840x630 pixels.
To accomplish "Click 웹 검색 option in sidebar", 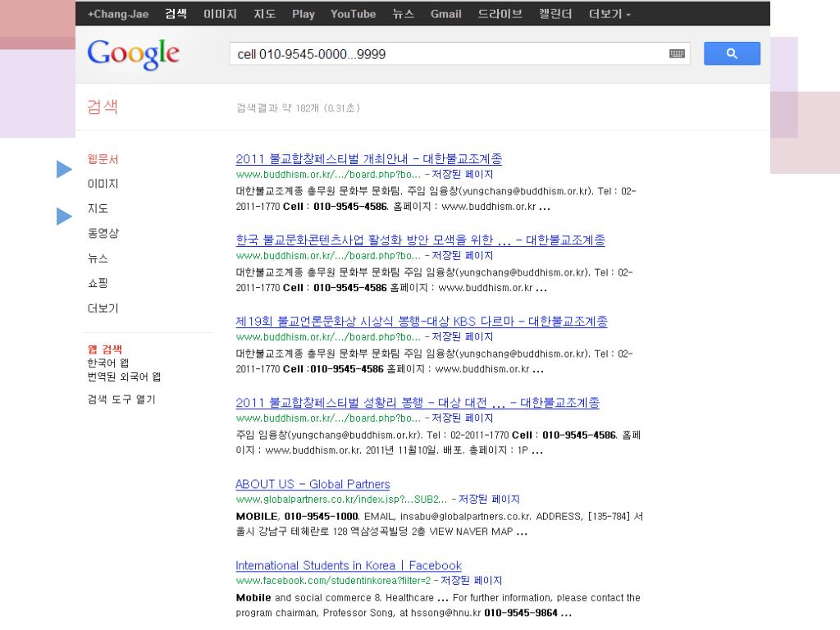I will [105, 349].
